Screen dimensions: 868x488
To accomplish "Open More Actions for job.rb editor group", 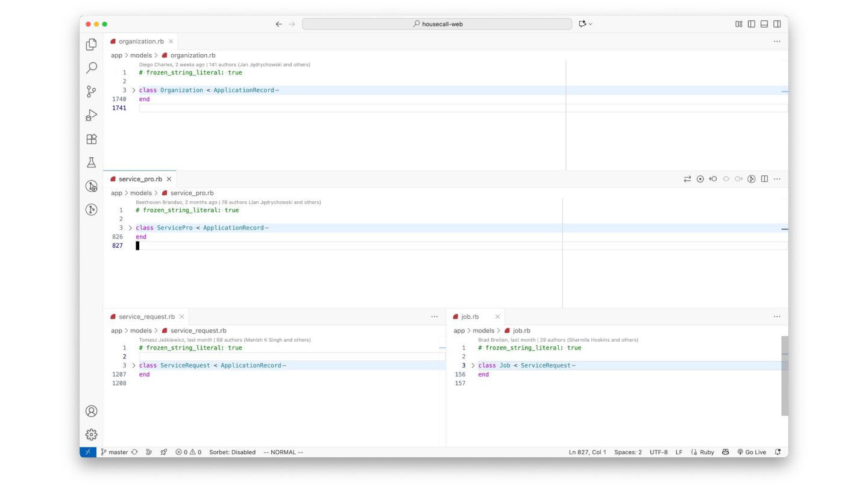I will tap(777, 316).
